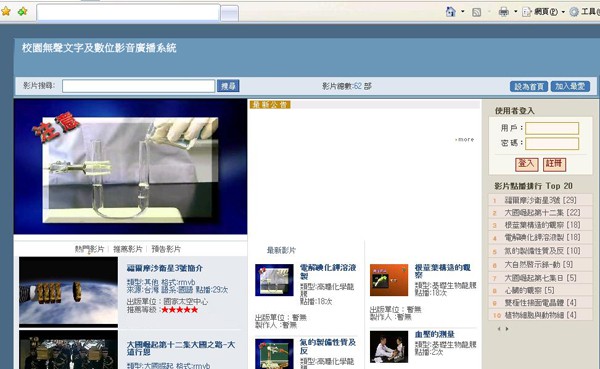Click the 登入 login button

527,164
